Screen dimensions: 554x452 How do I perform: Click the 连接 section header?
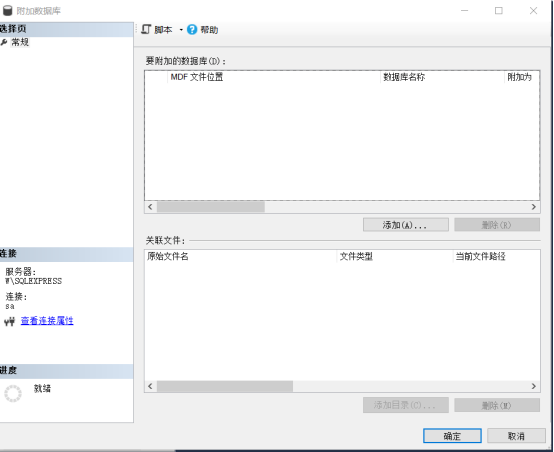66,254
